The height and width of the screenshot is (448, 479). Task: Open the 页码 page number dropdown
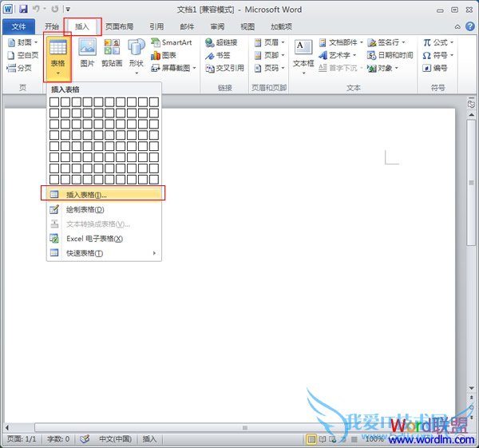coord(270,68)
